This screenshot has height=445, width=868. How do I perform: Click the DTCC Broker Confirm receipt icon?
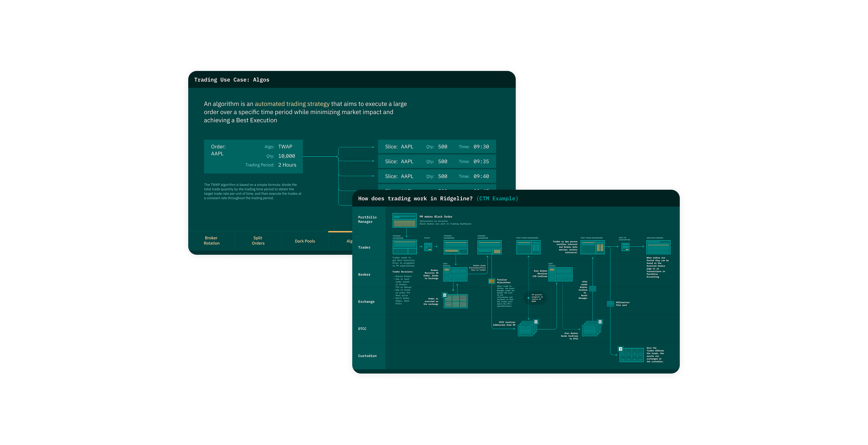tap(593, 289)
